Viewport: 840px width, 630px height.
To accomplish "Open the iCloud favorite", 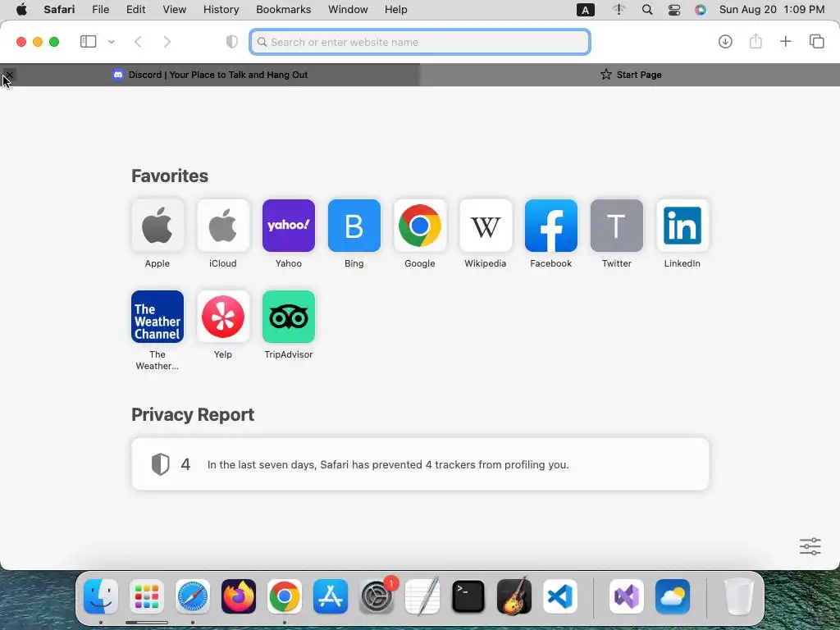I will (223, 226).
